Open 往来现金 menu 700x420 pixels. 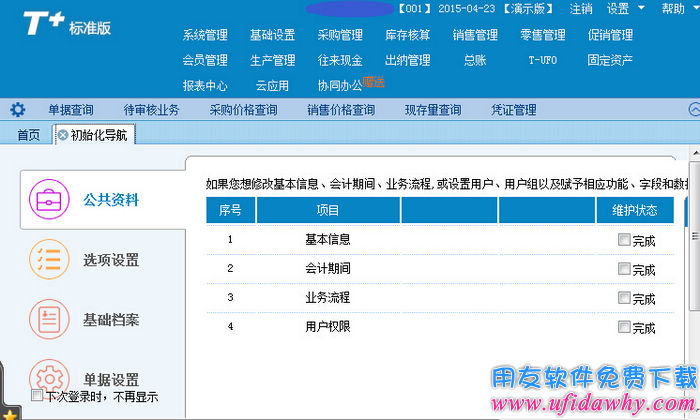[x=340, y=60]
